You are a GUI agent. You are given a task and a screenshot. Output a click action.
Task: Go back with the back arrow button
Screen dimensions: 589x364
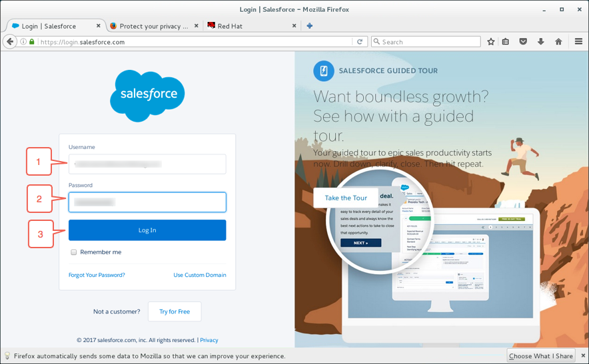(x=10, y=42)
